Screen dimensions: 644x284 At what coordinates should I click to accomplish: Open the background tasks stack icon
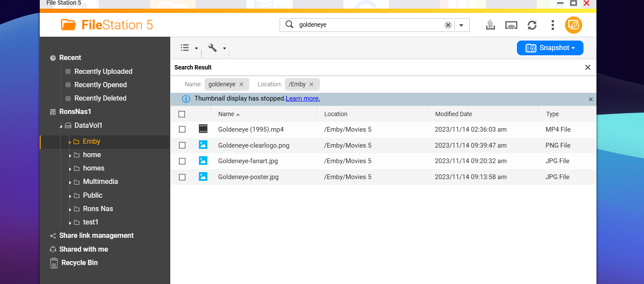coord(490,25)
